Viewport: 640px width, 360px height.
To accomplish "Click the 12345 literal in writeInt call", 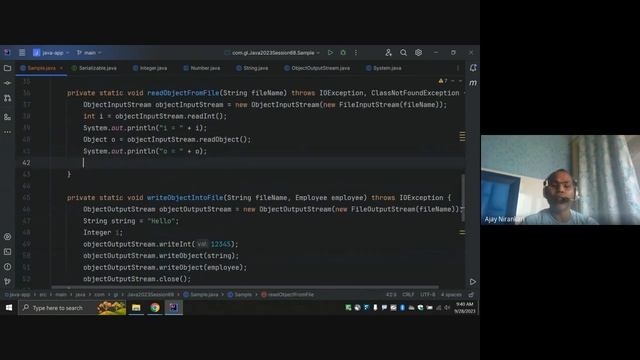I will (x=221, y=244).
